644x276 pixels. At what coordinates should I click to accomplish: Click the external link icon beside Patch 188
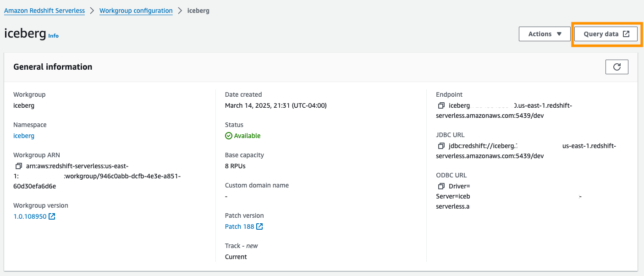point(259,226)
